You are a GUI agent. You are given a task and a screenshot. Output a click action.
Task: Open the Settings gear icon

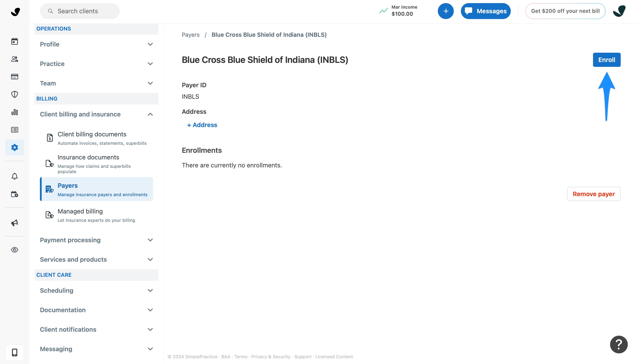click(x=14, y=147)
